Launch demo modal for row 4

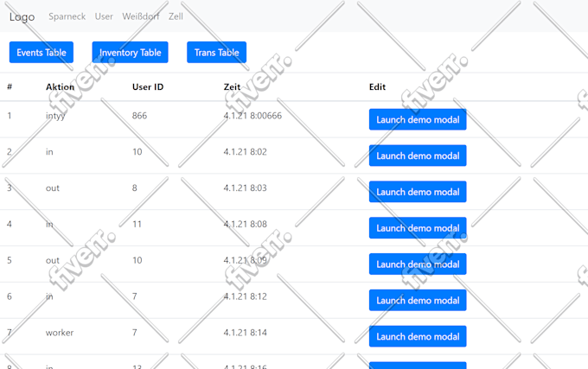click(x=418, y=228)
